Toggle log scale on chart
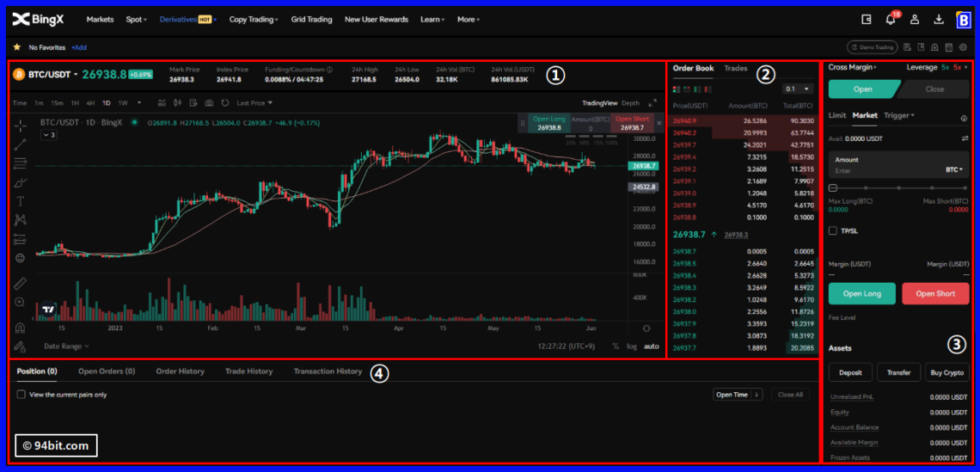This screenshot has width=980, height=472. click(x=632, y=346)
